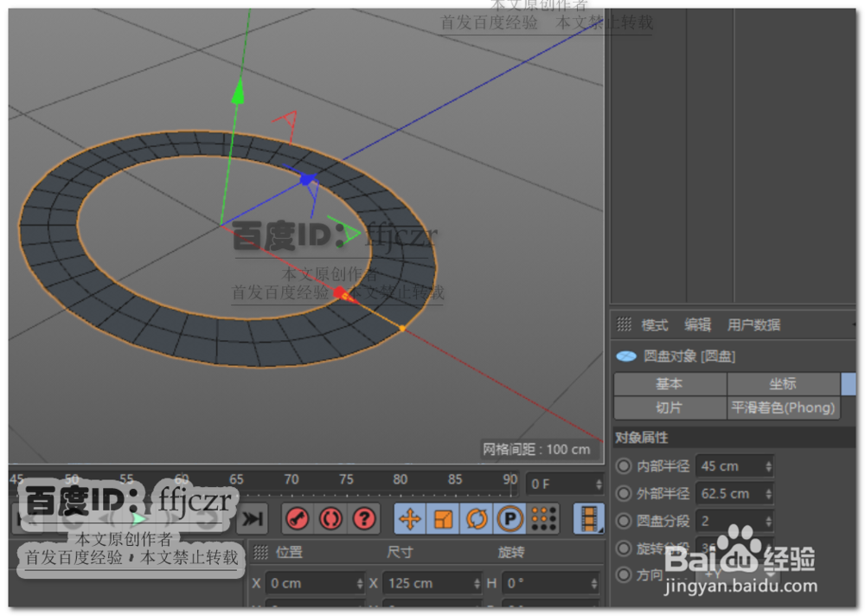Click the 尺寸 column header
This screenshot has height=616, width=865.
point(400,552)
